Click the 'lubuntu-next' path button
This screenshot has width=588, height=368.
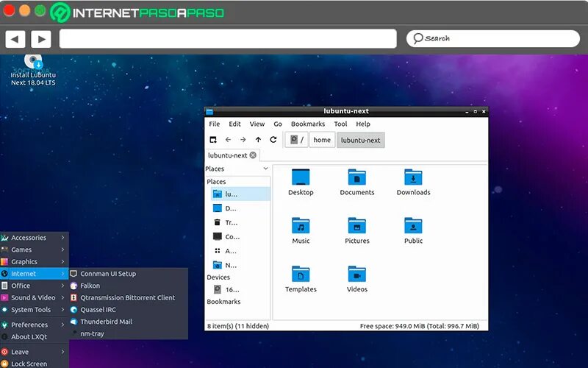coord(360,140)
